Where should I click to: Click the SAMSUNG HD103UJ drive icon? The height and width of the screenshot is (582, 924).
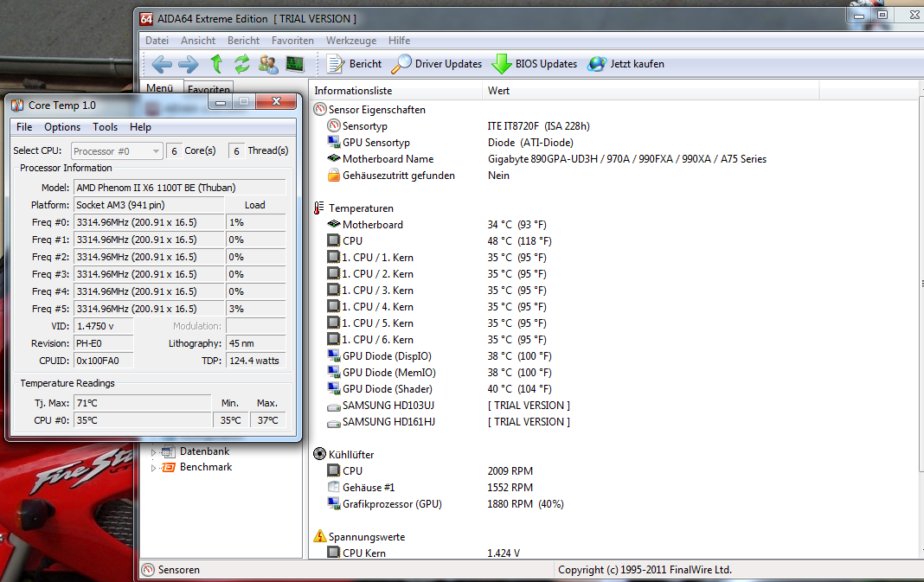point(334,407)
